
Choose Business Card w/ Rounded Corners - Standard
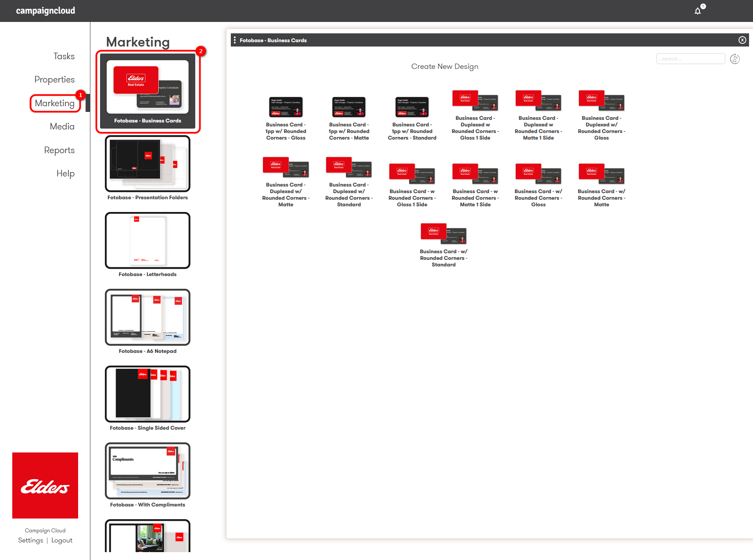444,245
